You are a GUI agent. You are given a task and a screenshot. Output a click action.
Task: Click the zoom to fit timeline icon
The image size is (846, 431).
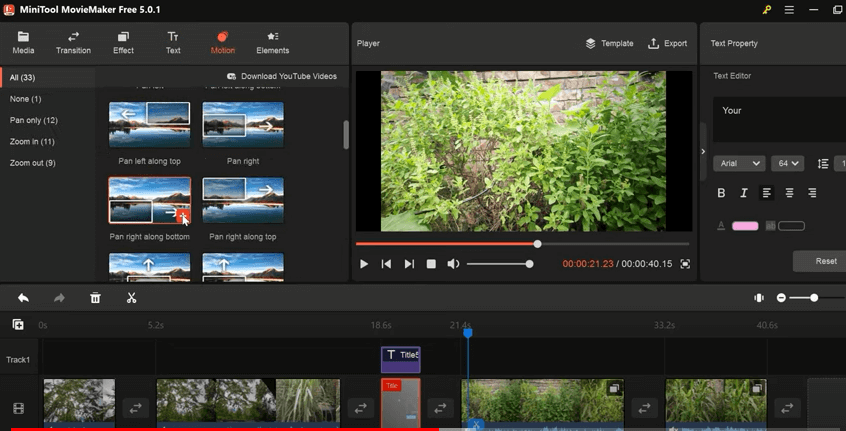(x=759, y=298)
